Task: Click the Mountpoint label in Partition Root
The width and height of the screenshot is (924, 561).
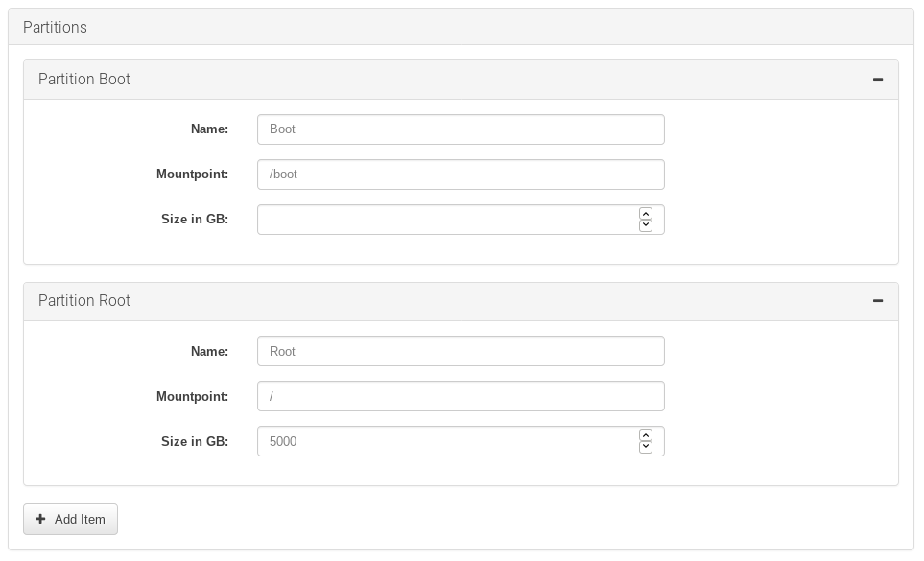Action: tap(192, 396)
